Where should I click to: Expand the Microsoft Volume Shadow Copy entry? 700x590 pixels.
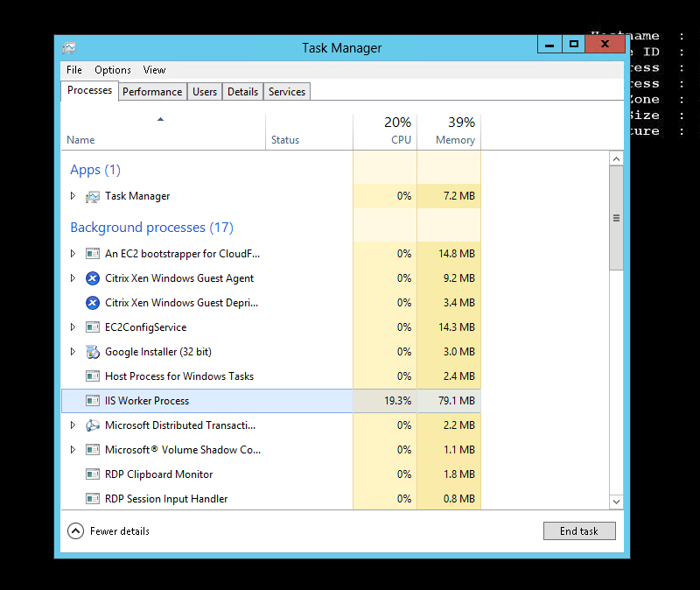(x=73, y=450)
